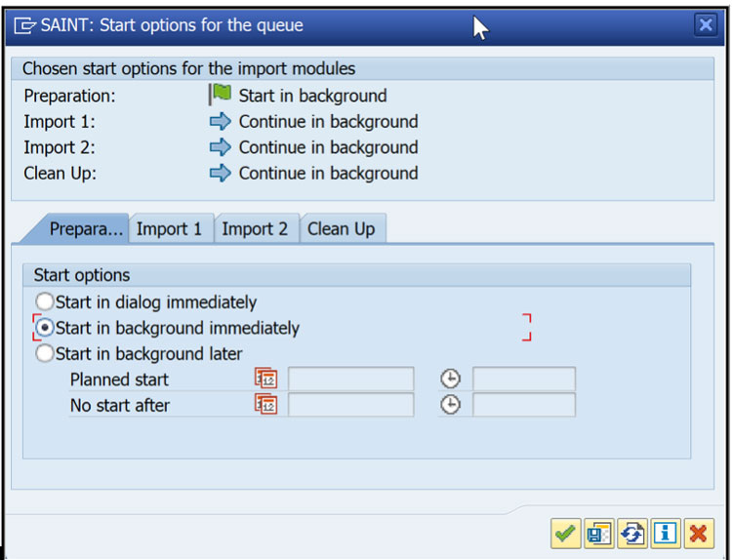Image resolution: width=732 pixels, height=560 pixels.
Task: Open calendar picker for No start after
Action: (x=266, y=405)
